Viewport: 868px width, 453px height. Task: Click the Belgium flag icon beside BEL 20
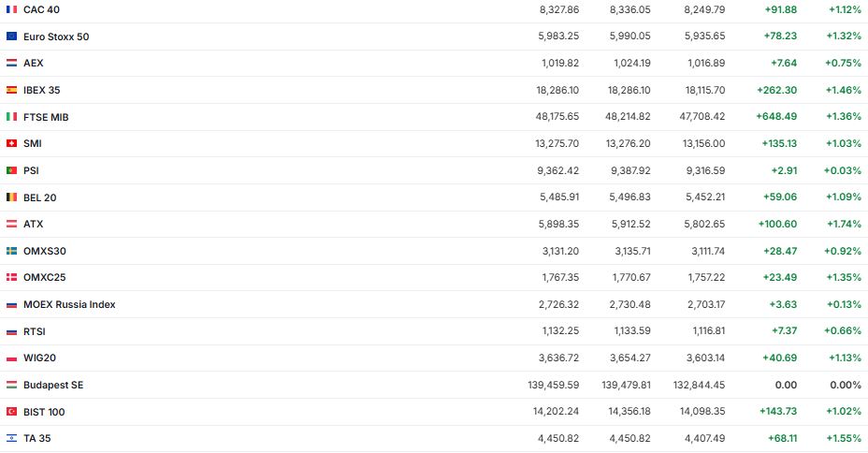[11, 197]
